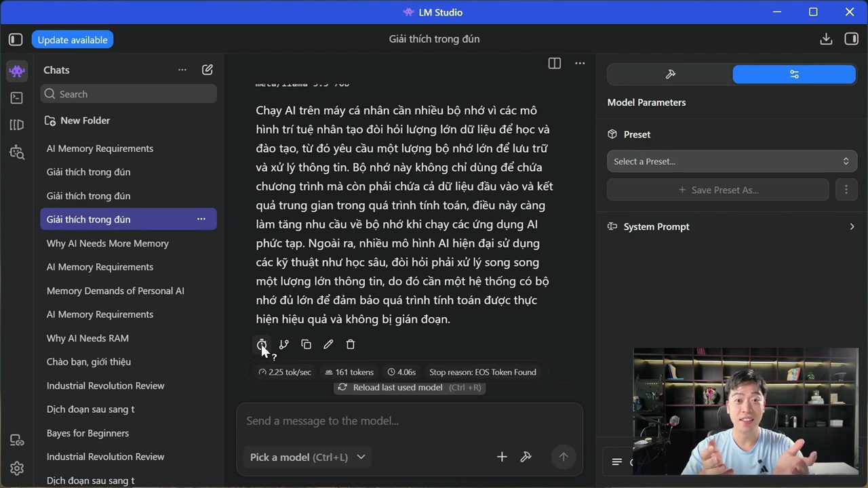868x488 pixels.
Task: Switch to the tools hammer tab
Action: point(670,75)
